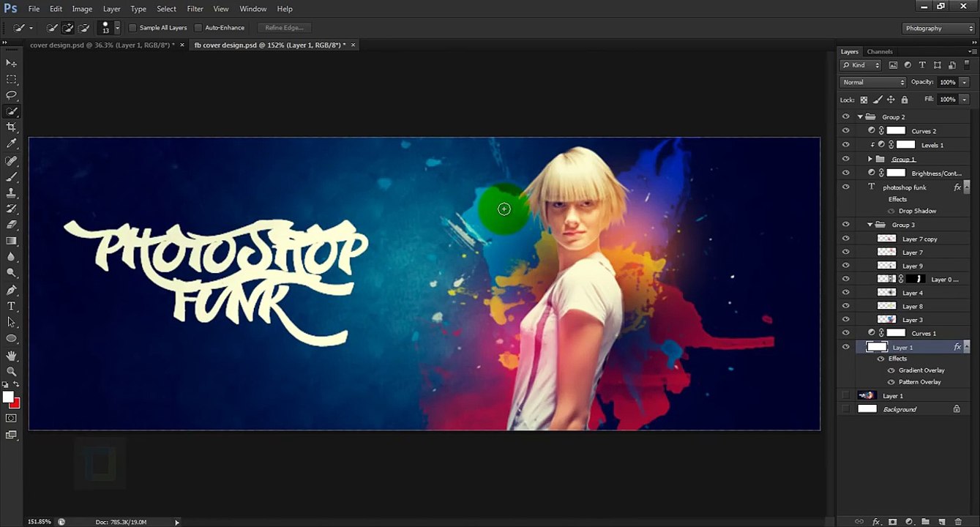Viewport: 980px width, 527px height.
Task: Hide the Pattern Overlay effect
Action: (891, 382)
